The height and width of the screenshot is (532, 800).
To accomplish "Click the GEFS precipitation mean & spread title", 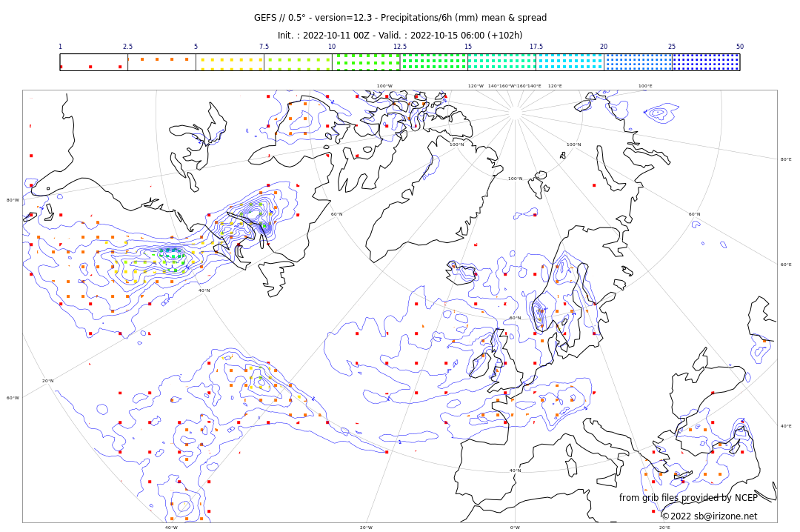I will click(400, 18).
